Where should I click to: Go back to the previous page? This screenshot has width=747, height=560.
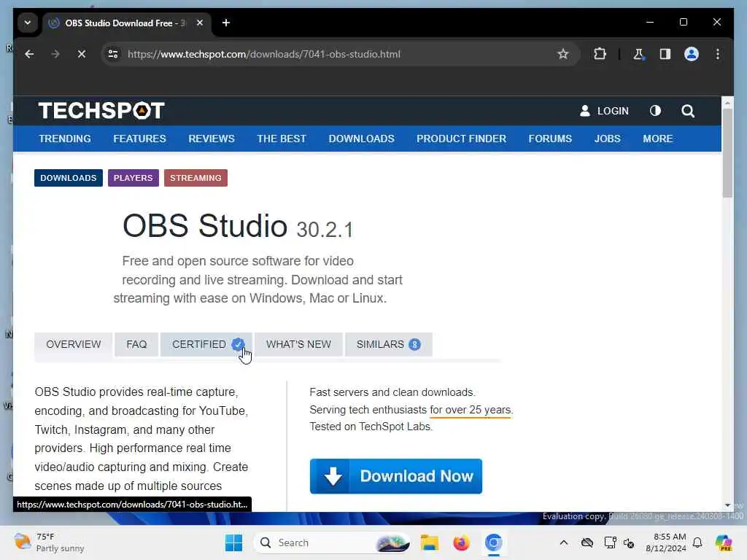pyautogui.click(x=29, y=54)
